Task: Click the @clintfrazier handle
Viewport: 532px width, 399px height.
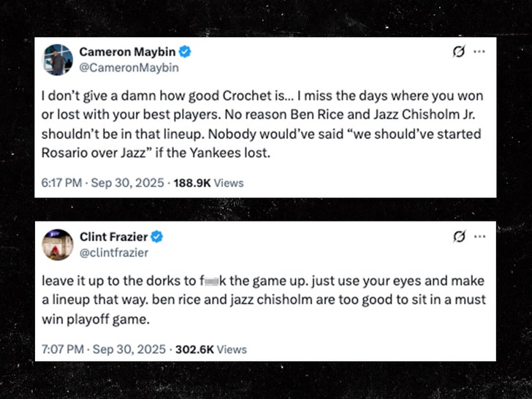Action: pyautogui.click(x=113, y=252)
